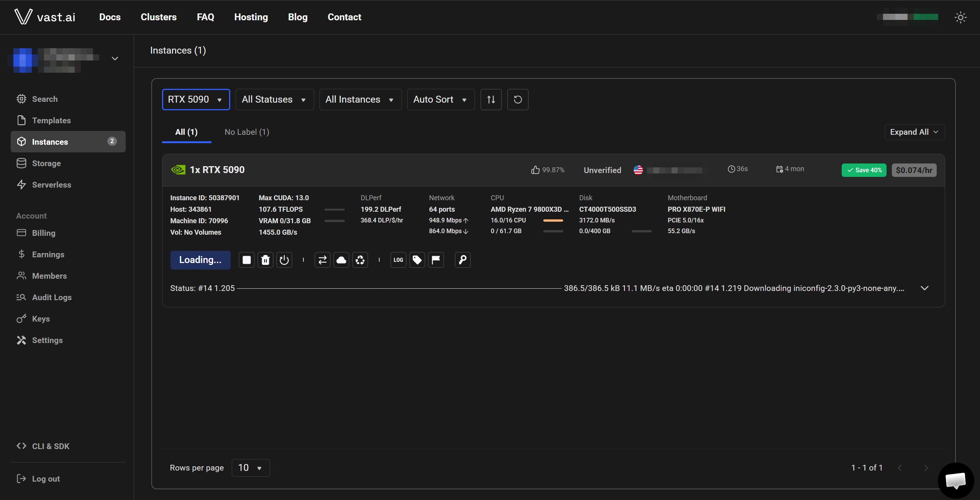This screenshot has height=500, width=980.
Task: Refresh instances list with the reload icon
Action: click(518, 100)
